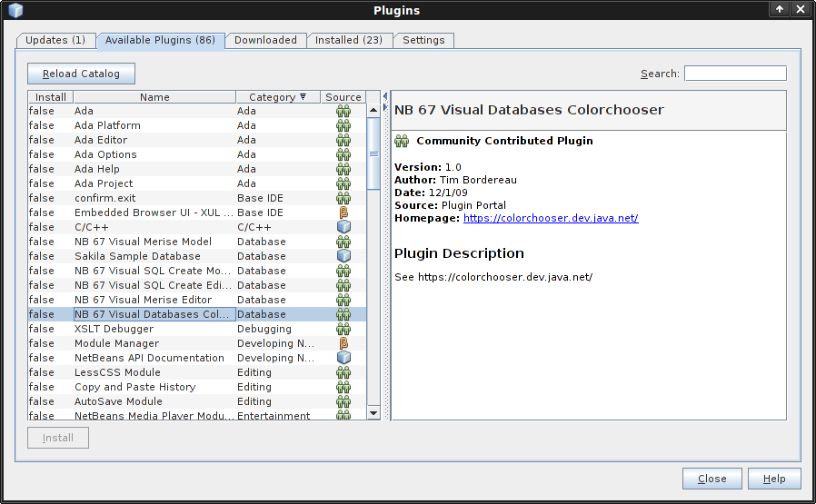Click the source icon for NB 67 Visual SQL Create Edi...
Image resolution: width=816 pixels, height=504 pixels.
[343, 285]
